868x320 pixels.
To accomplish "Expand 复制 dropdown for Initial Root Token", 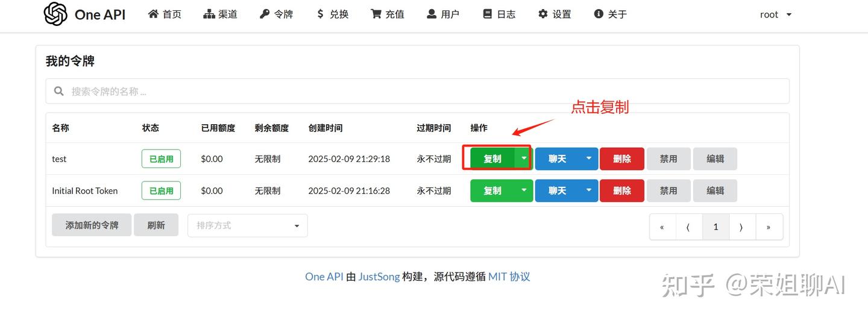I will pyautogui.click(x=524, y=190).
